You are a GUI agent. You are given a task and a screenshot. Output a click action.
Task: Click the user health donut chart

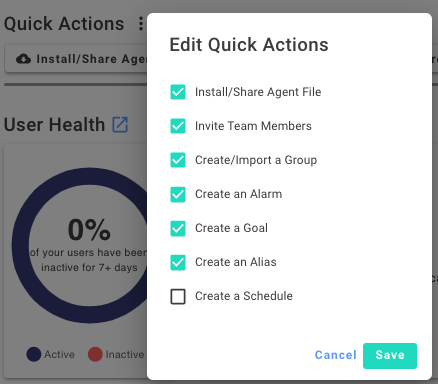[80, 246]
